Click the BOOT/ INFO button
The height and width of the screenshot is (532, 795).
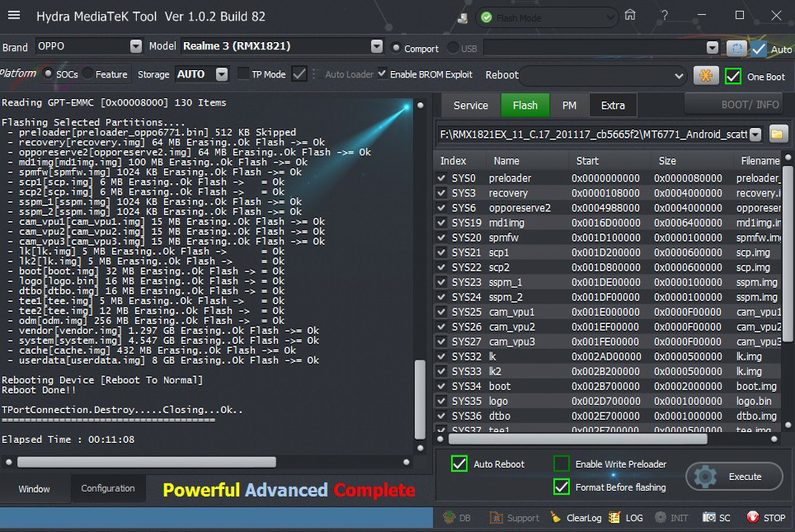[x=734, y=105]
